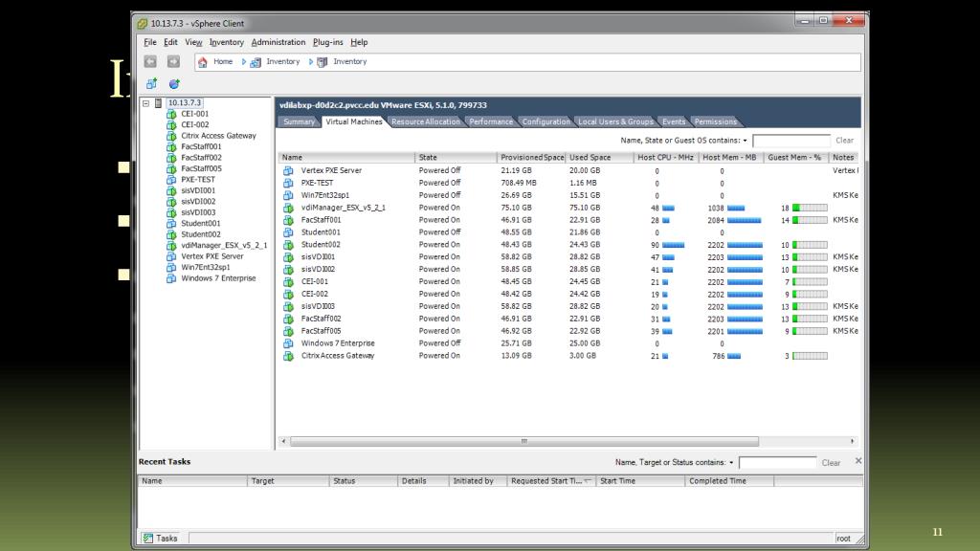Click the forward navigation arrow button

173,61
